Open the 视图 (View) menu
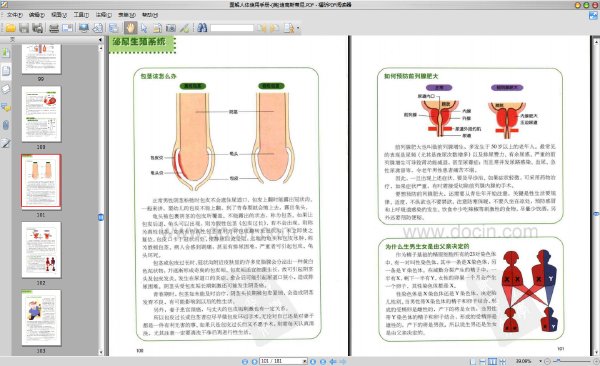 (59, 15)
